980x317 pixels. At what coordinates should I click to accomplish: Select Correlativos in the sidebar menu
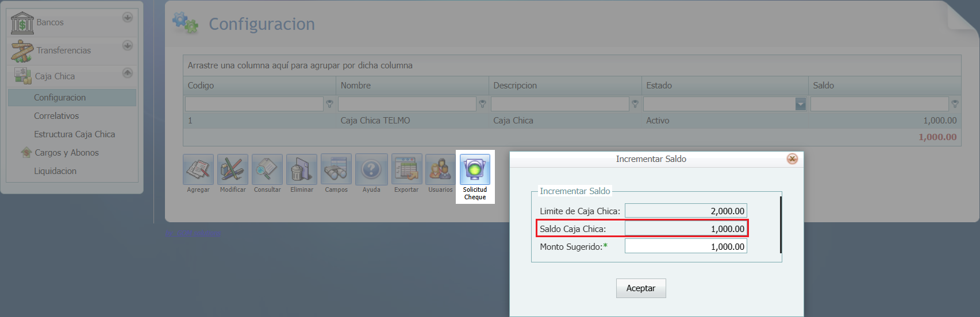(56, 116)
